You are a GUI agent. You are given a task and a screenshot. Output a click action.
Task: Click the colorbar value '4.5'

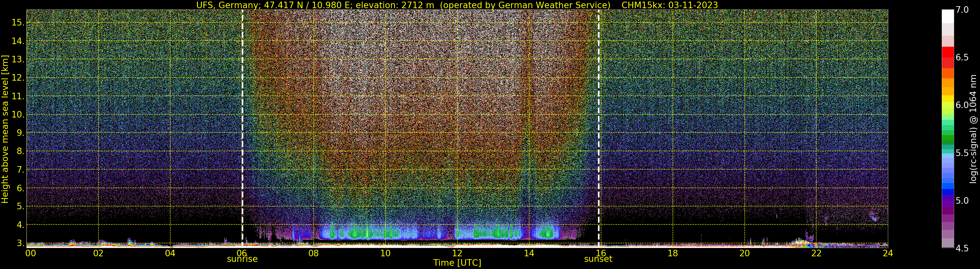(961, 248)
